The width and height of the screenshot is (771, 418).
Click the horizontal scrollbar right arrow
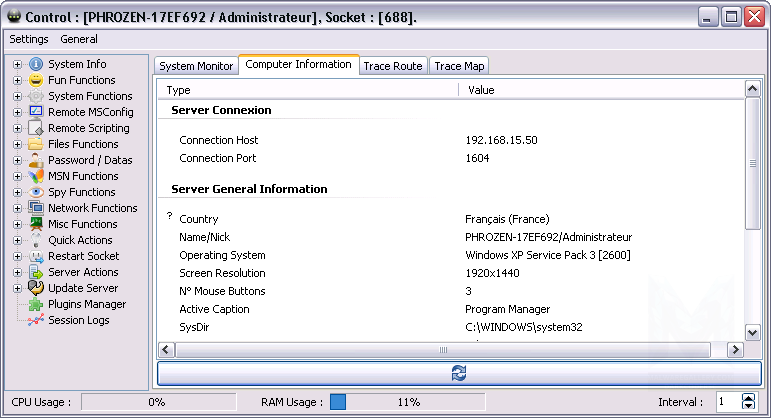coord(735,349)
